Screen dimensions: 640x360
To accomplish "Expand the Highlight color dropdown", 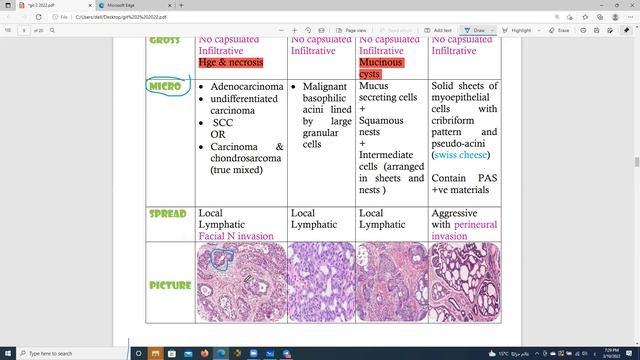I will coord(539,30).
